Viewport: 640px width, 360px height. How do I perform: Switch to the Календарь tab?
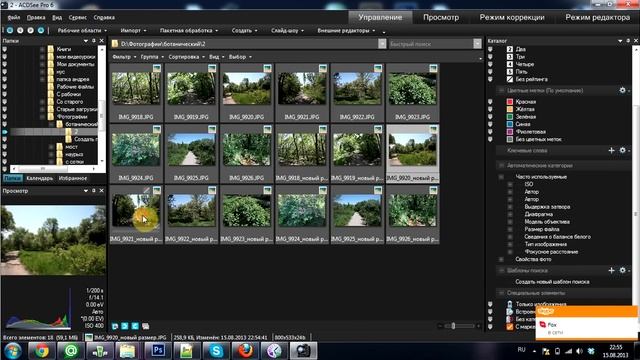pyautogui.click(x=40, y=178)
